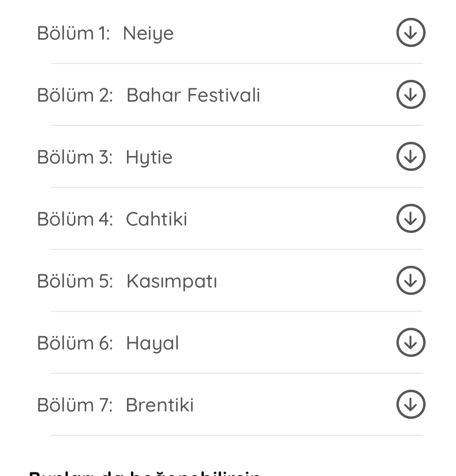Download Bölüm 4 Cahtiki
The width and height of the screenshot is (456, 476).
(411, 218)
